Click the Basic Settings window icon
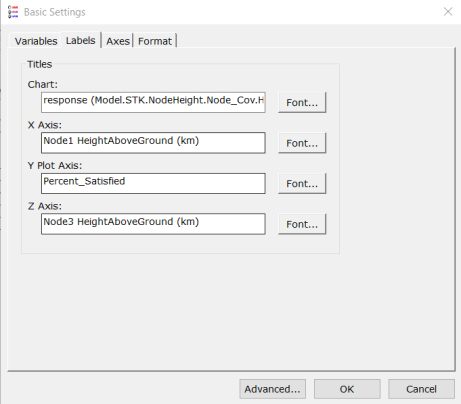The width and height of the screenshot is (461, 404). [x=13, y=12]
